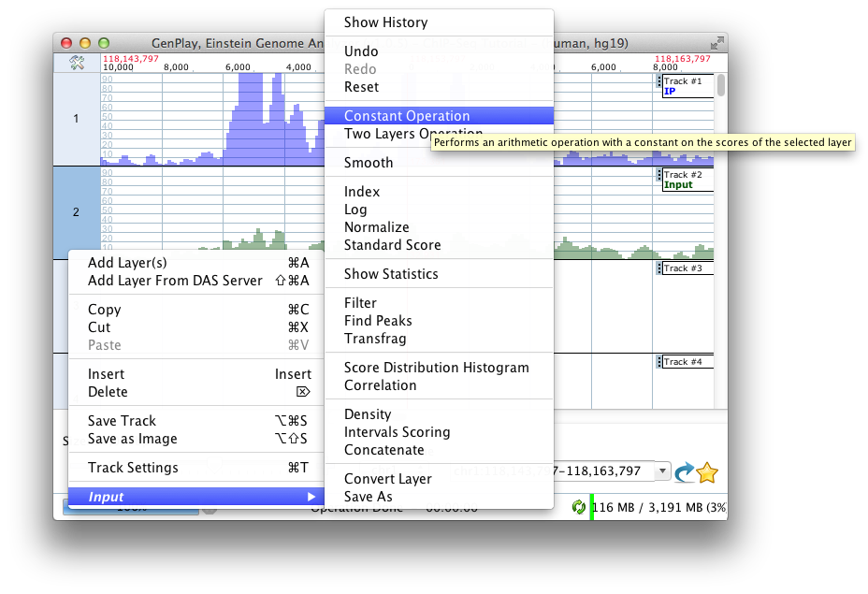Expand the Input submenu arrow
Image resolution: width=868 pixels, height=594 pixels.
pos(311,497)
